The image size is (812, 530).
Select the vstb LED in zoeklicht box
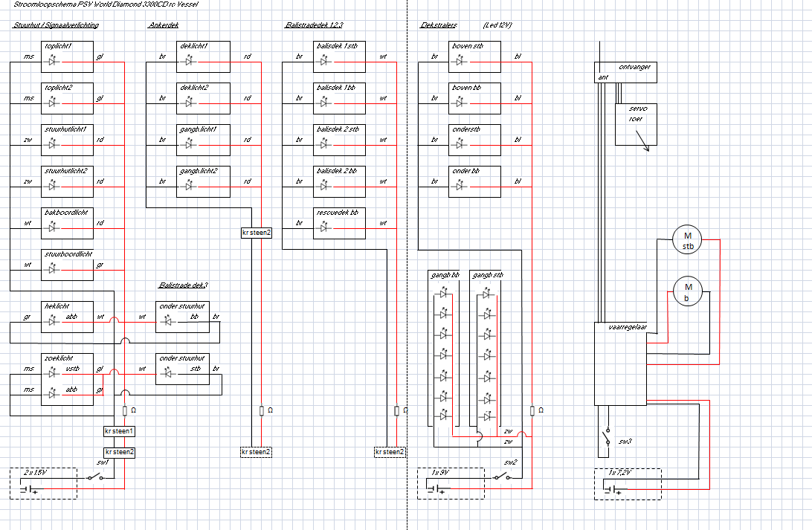(x=54, y=372)
